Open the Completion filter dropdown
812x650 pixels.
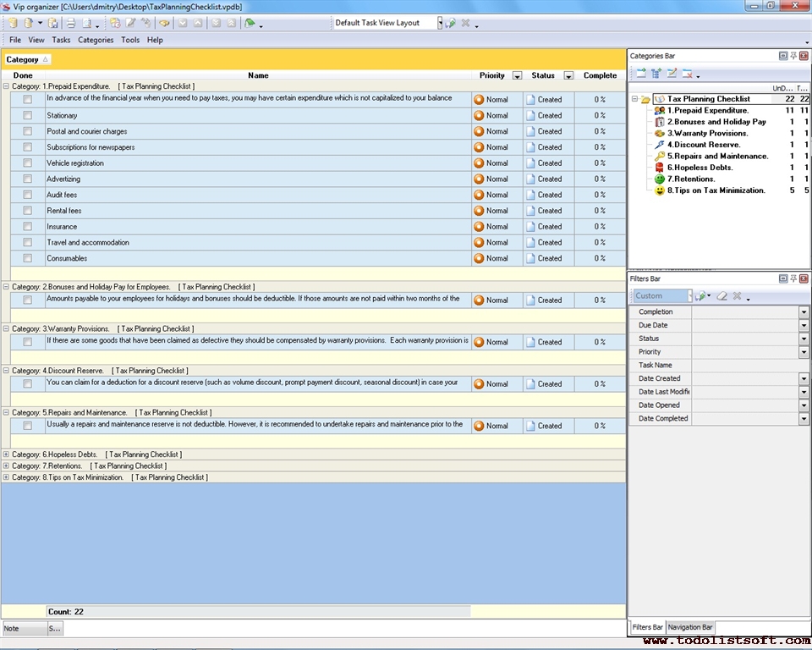point(804,312)
